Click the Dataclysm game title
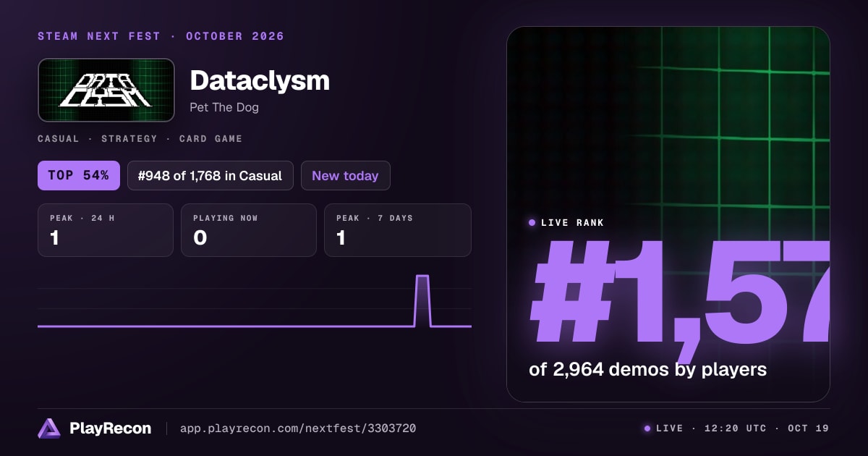Screen dimensions: 868x456 coord(260,80)
